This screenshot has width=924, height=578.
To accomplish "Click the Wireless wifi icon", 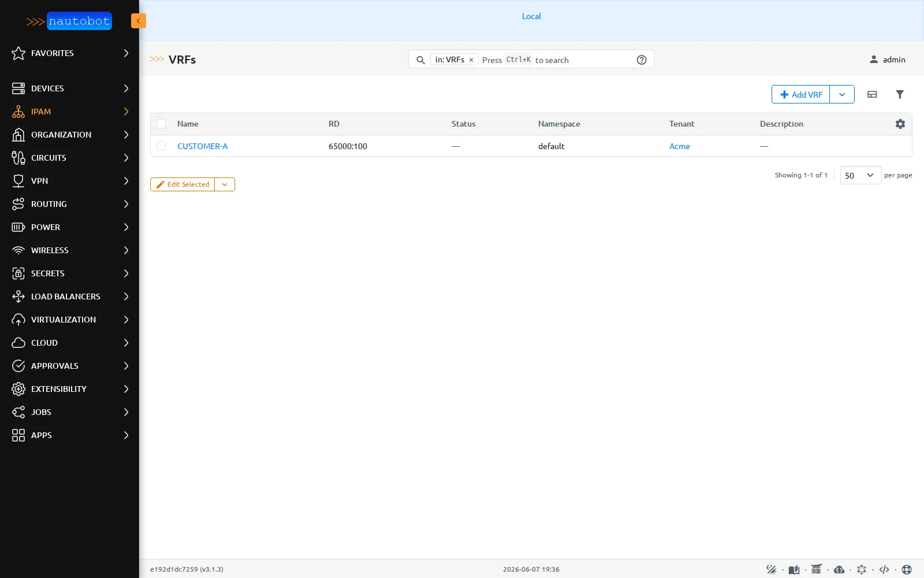I will (18, 250).
